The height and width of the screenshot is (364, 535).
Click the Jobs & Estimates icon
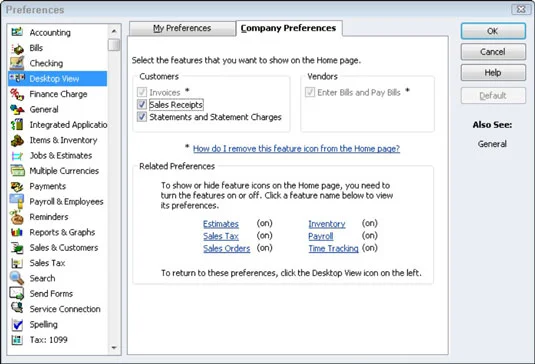[x=17, y=156]
